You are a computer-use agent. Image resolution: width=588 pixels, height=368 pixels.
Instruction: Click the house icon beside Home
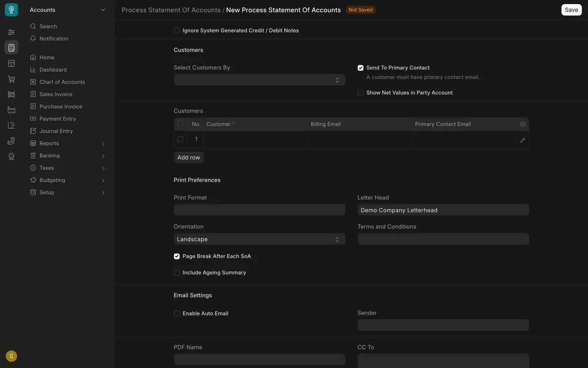tap(33, 57)
